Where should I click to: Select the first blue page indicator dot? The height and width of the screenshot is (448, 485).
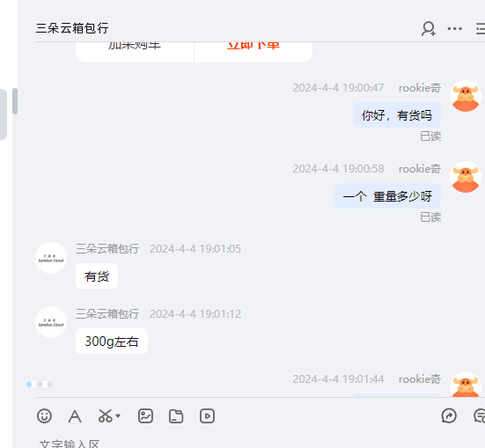29,384
